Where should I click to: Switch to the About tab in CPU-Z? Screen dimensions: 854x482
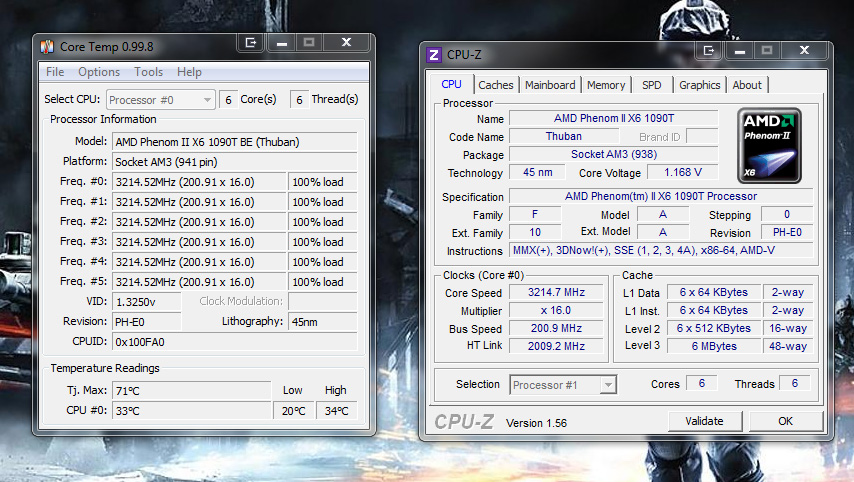[747, 85]
